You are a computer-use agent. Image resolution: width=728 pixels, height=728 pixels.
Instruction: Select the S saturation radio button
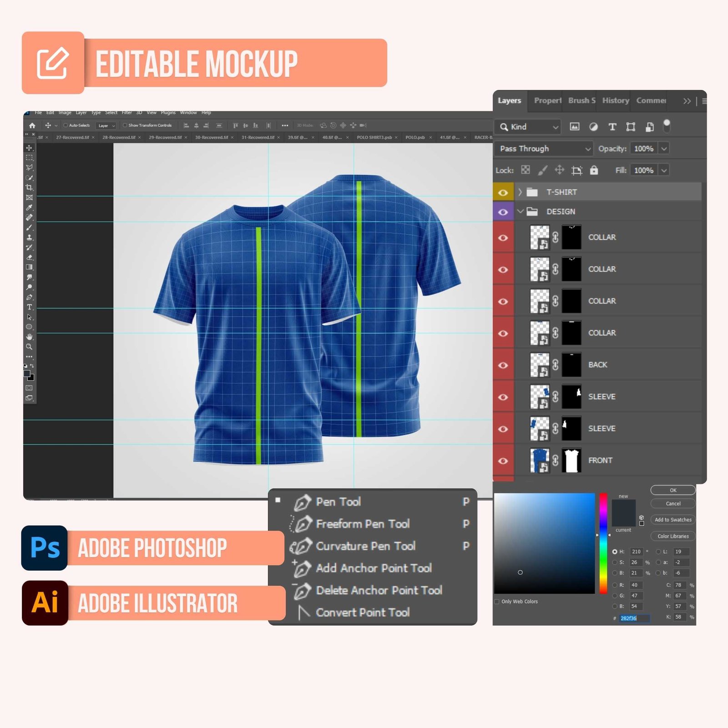tap(615, 562)
